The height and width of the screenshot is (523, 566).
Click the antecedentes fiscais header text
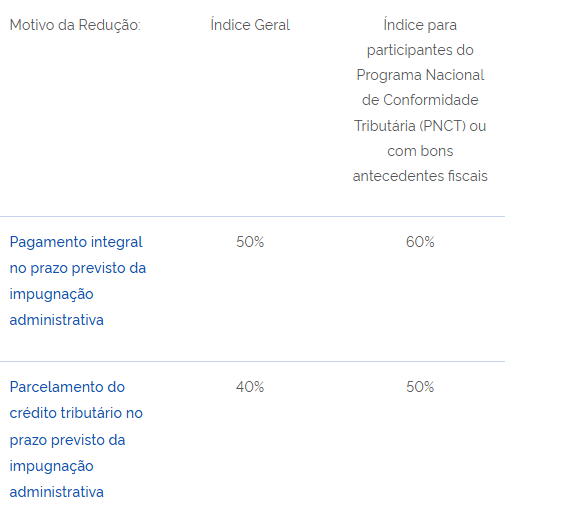[420, 176]
